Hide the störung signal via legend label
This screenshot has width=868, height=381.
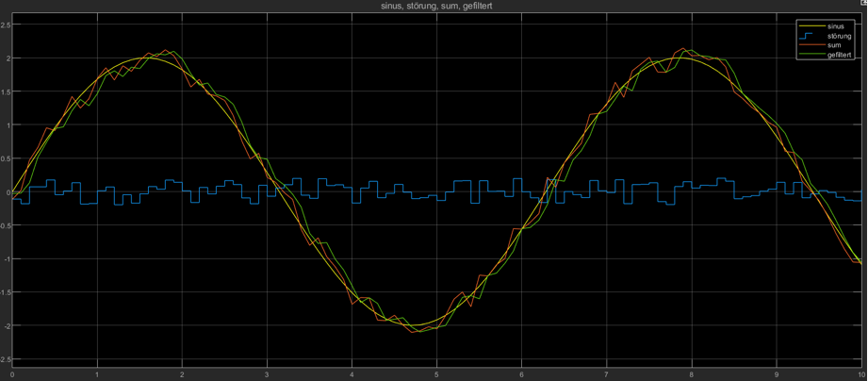(839, 36)
